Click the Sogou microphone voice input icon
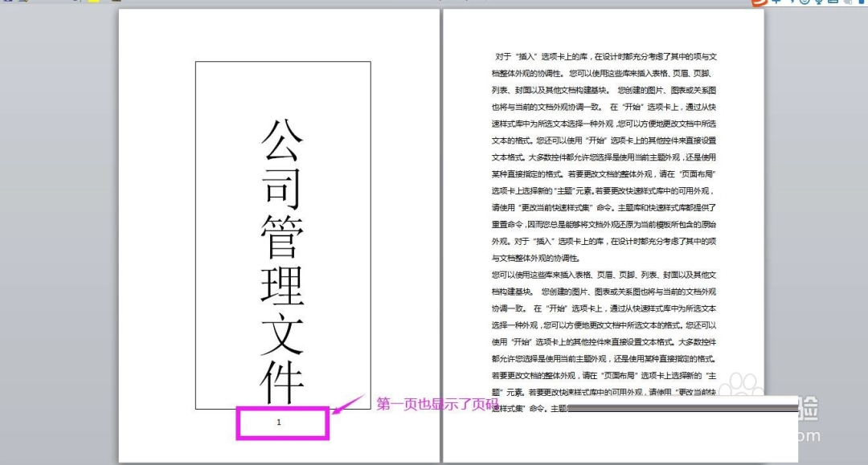This screenshot has height=465, width=868. pyautogui.click(x=819, y=2)
